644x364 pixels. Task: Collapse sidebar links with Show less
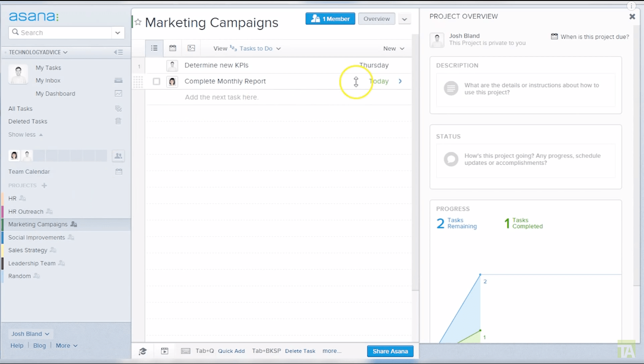(26, 135)
